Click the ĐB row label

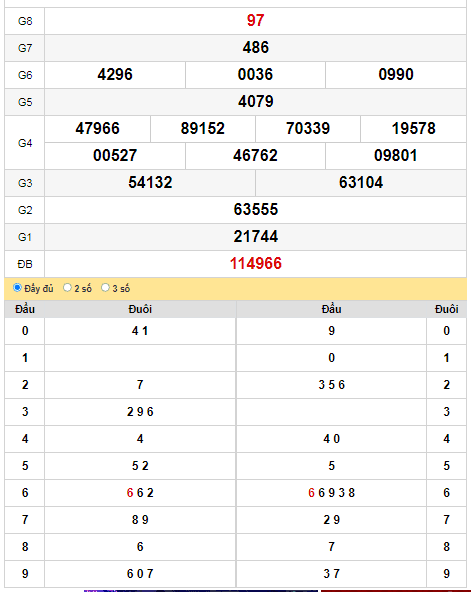point(25,264)
